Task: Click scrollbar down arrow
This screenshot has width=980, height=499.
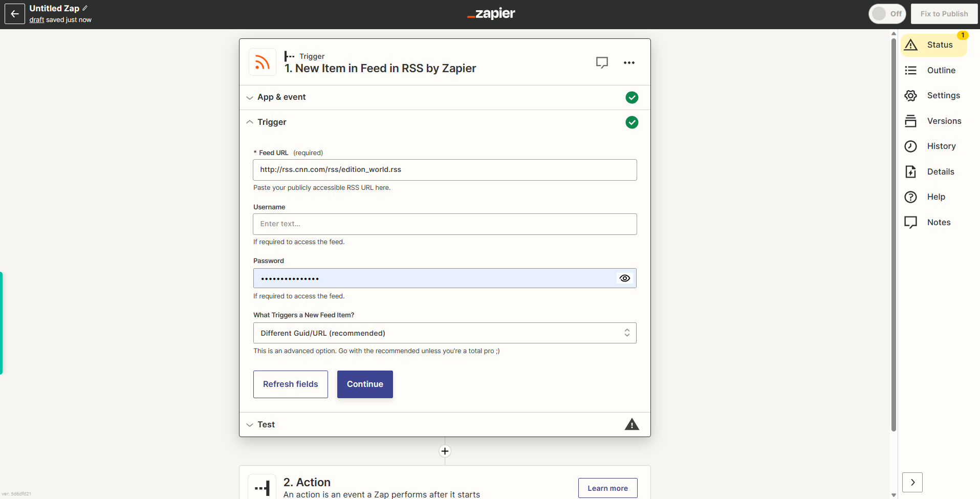Action: point(894,495)
